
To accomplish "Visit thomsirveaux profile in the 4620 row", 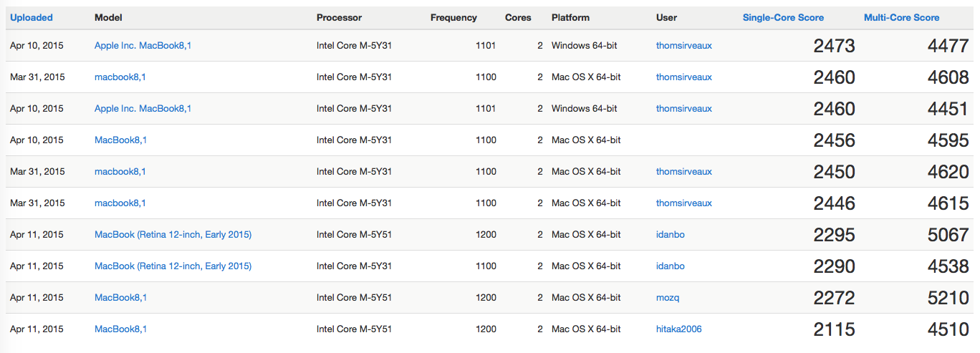I will (x=684, y=171).
